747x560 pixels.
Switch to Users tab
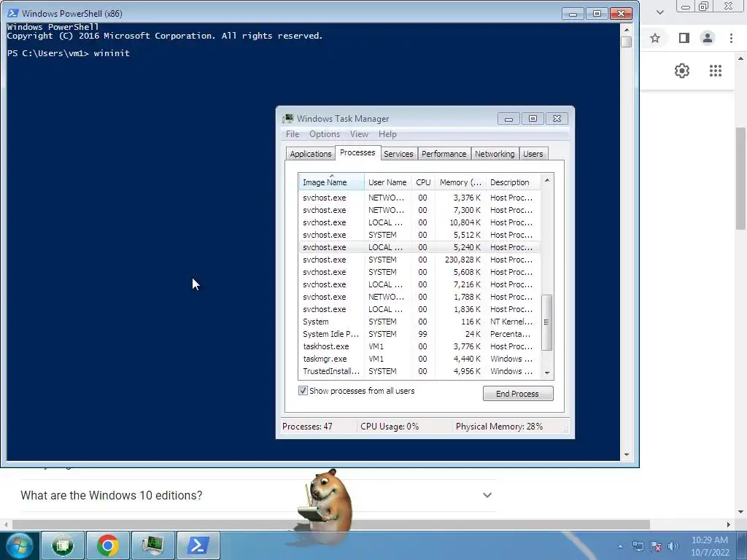point(533,154)
